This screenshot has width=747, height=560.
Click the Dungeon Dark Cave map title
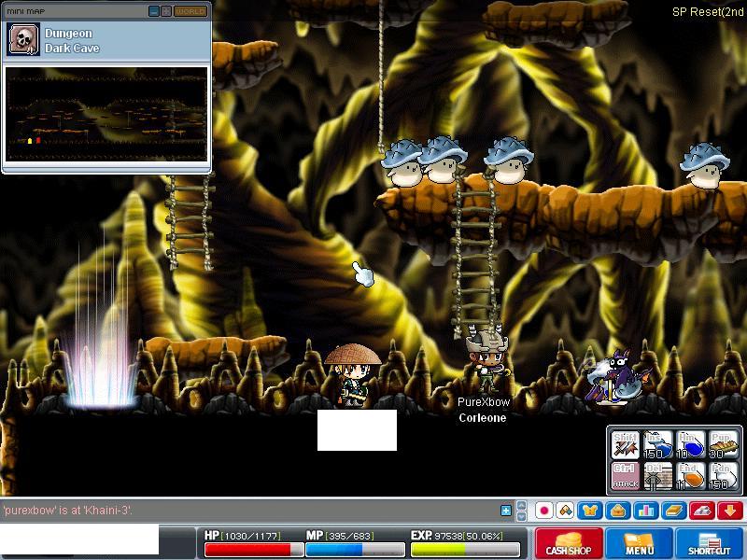click(x=72, y=40)
